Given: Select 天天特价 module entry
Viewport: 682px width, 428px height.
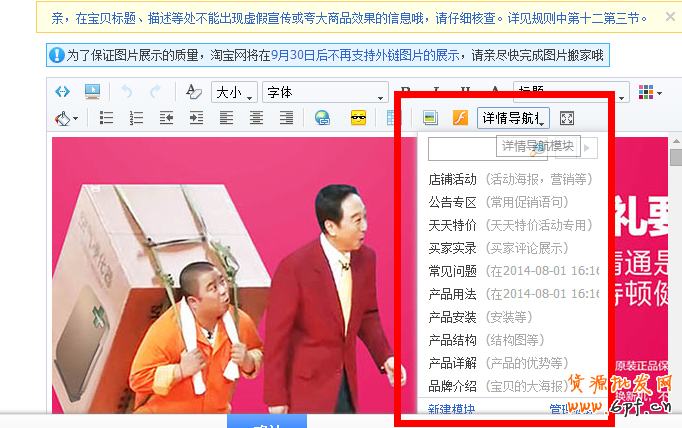Looking at the screenshot, I should pos(510,225).
